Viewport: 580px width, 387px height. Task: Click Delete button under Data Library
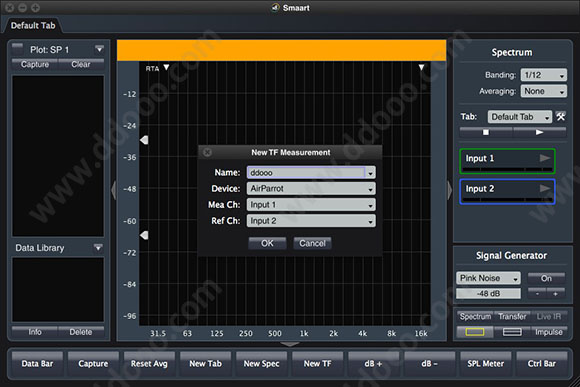pyautogui.click(x=81, y=332)
